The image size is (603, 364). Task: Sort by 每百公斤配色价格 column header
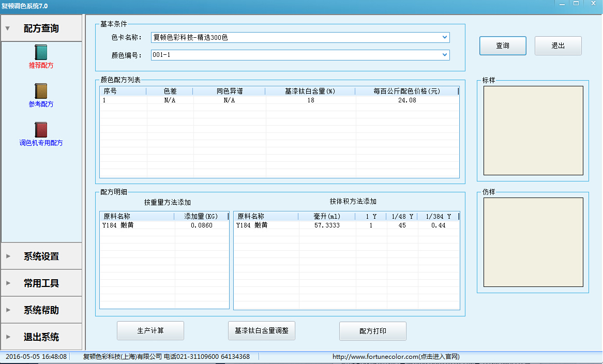[x=406, y=91]
